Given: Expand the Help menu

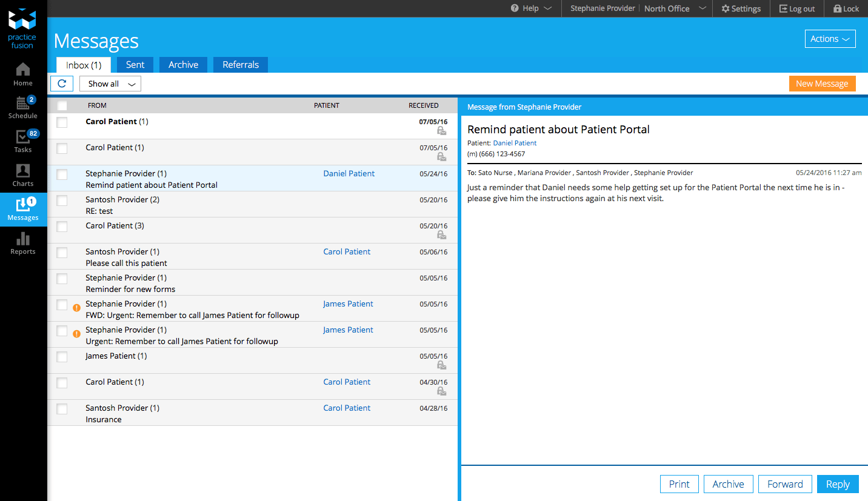Looking at the screenshot, I should coord(531,8).
